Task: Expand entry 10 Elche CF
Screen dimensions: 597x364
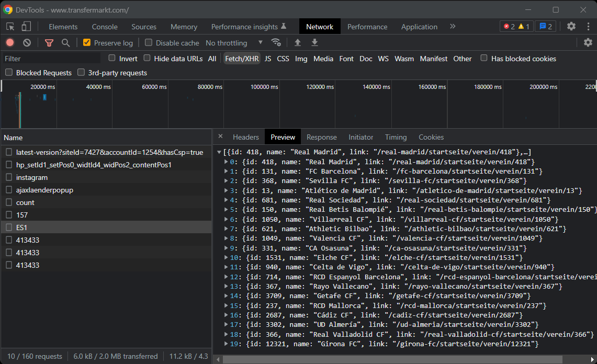Action: pos(226,258)
